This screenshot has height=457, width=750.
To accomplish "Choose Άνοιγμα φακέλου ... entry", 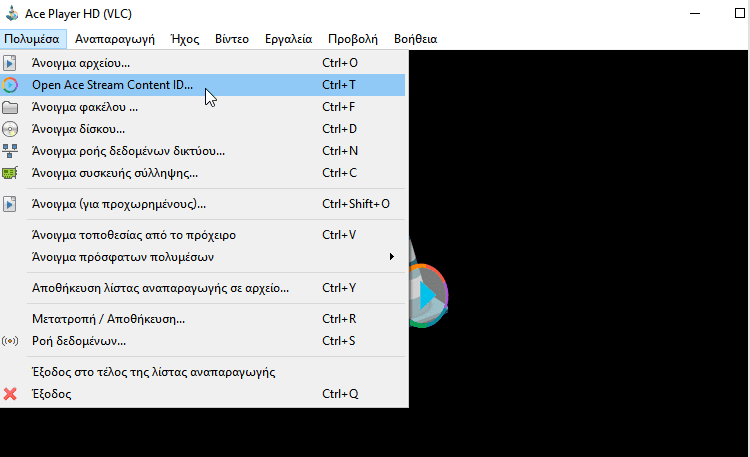I will tap(203, 107).
